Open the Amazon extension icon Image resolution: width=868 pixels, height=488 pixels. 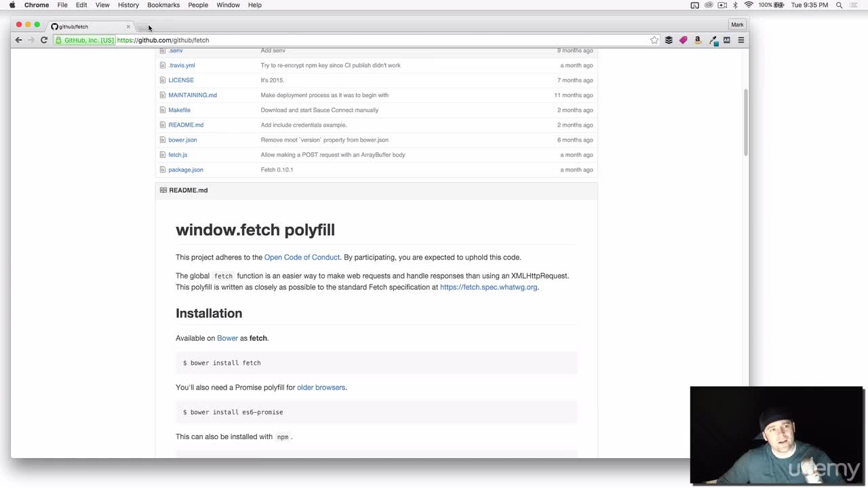(x=698, y=40)
